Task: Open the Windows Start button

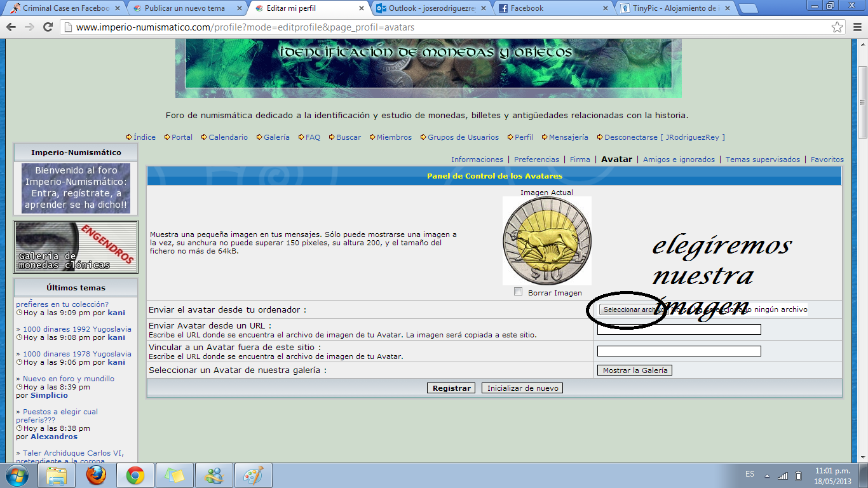Action: (x=16, y=475)
